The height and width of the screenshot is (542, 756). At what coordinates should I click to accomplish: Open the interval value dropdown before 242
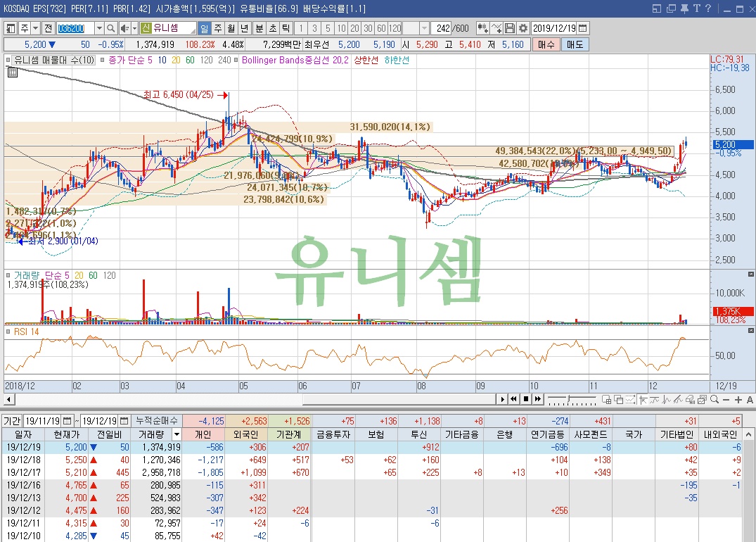tap(424, 28)
